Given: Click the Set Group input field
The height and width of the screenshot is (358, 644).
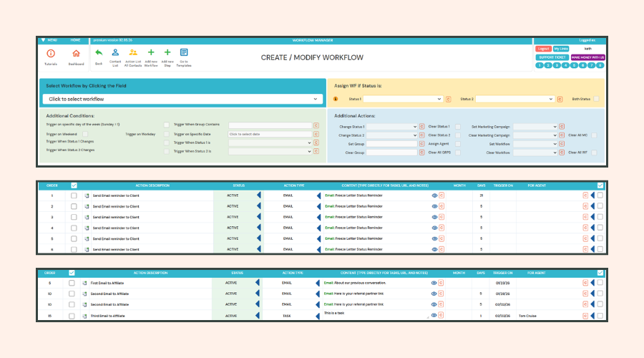Looking at the screenshot, I should pyautogui.click(x=392, y=144).
